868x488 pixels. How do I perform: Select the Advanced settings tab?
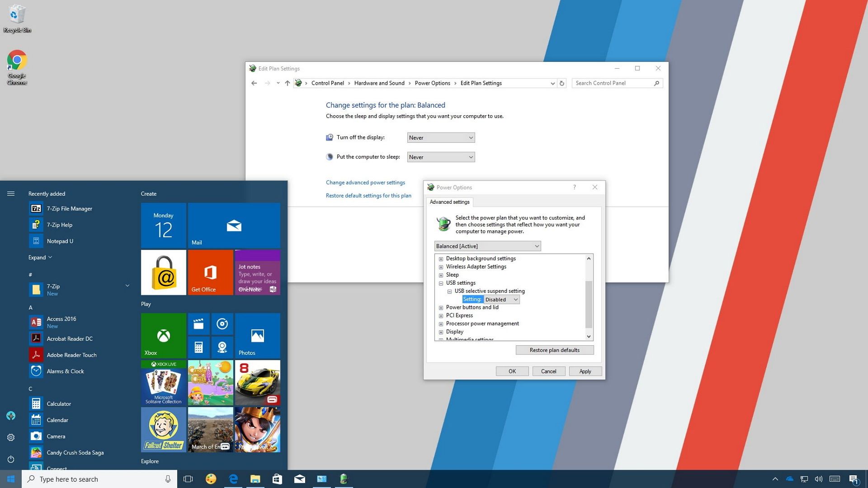(x=449, y=202)
